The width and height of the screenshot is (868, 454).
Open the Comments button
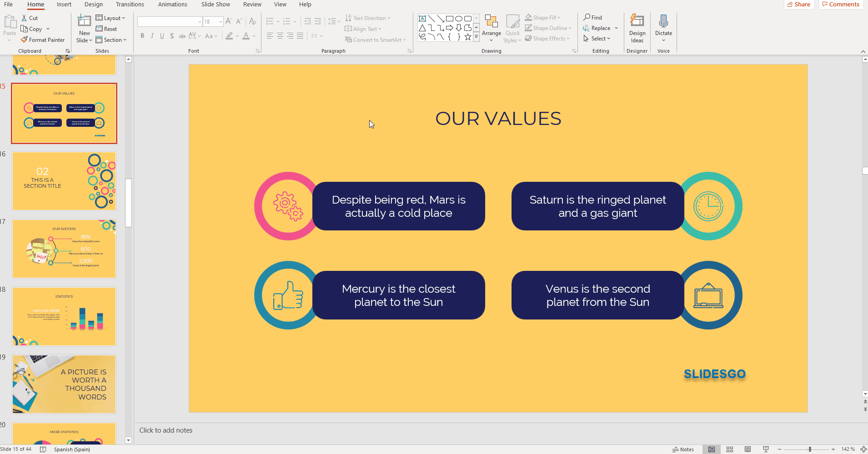point(841,5)
